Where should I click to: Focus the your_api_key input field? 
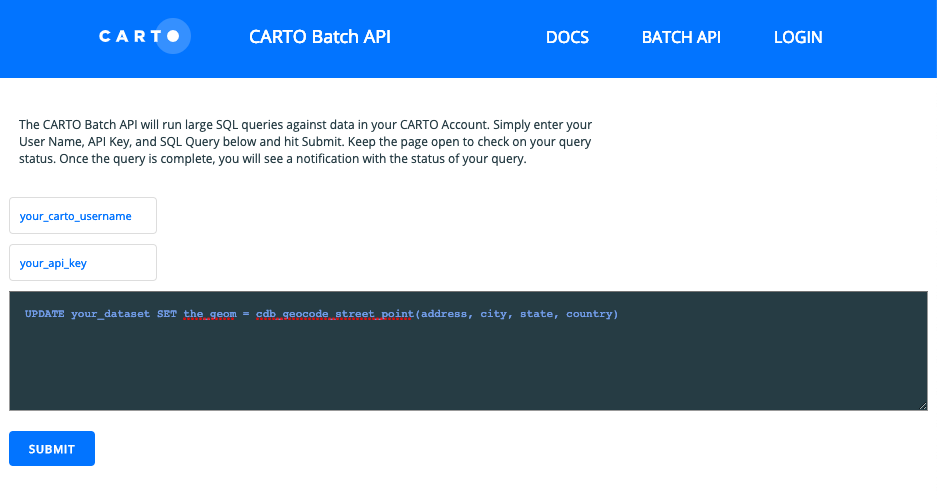click(83, 262)
